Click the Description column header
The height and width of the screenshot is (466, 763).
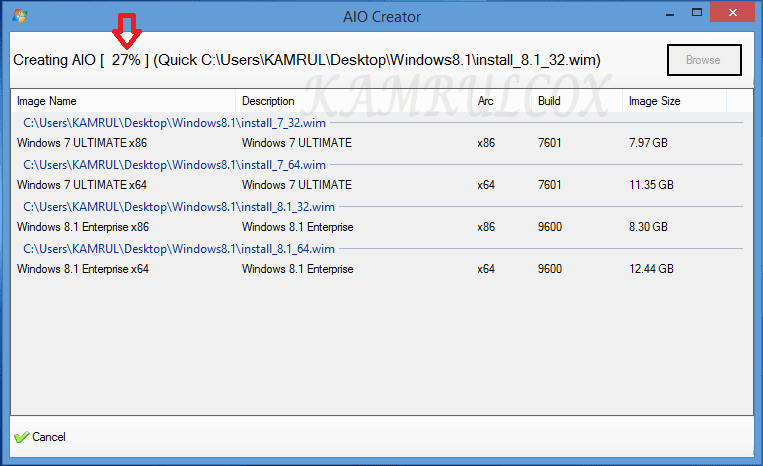(x=354, y=101)
